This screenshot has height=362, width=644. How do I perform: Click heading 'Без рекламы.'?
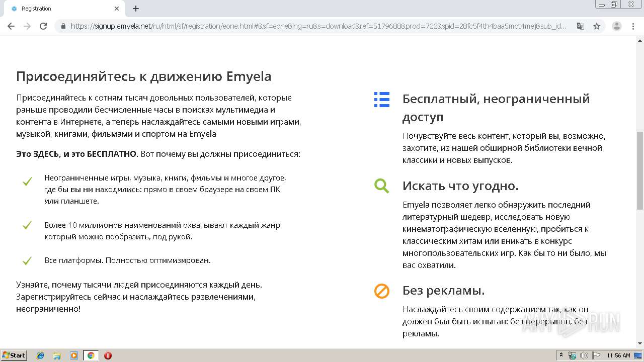[x=444, y=291]
